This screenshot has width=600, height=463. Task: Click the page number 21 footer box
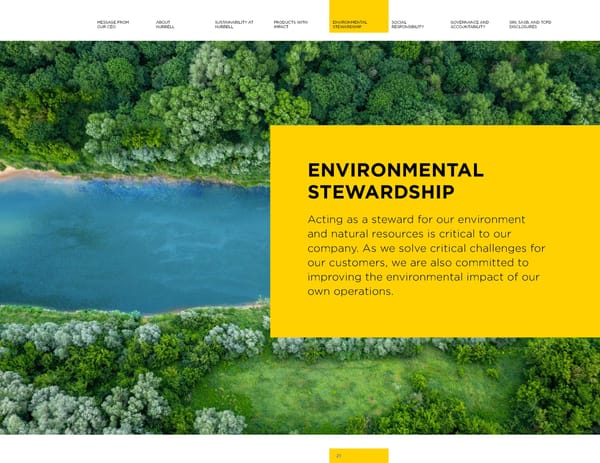pyautogui.click(x=358, y=455)
